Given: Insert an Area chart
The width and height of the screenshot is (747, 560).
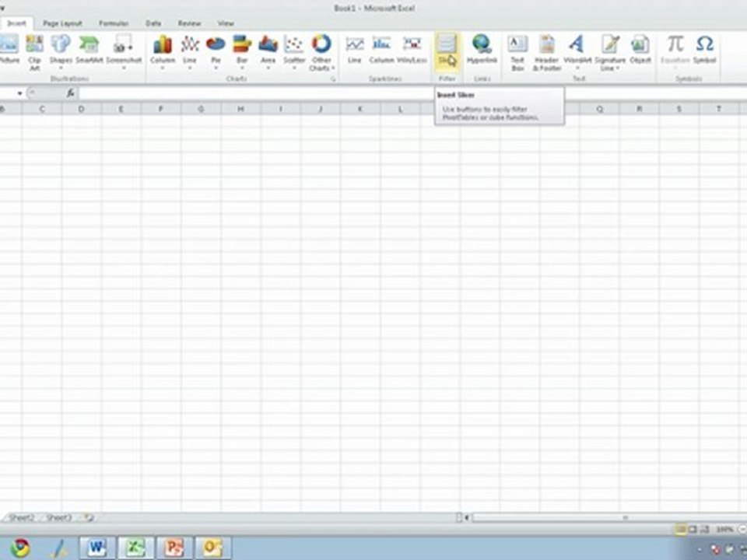Looking at the screenshot, I should 268,51.
